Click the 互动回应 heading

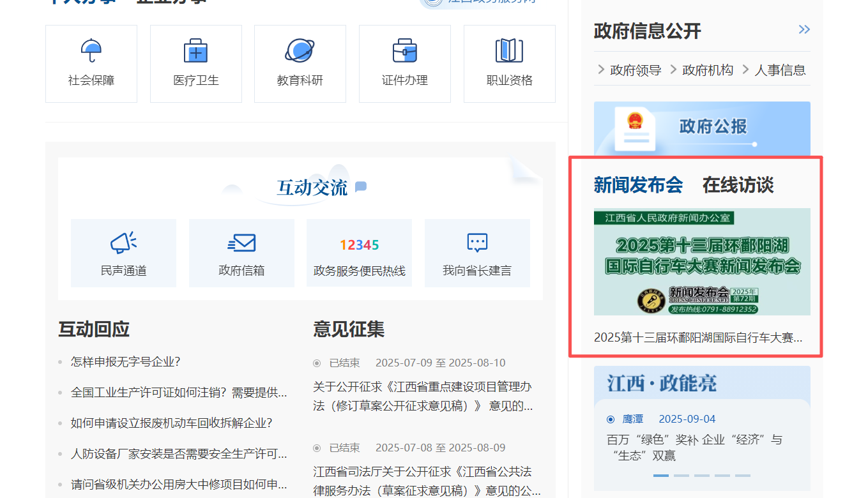coord(94,329)
